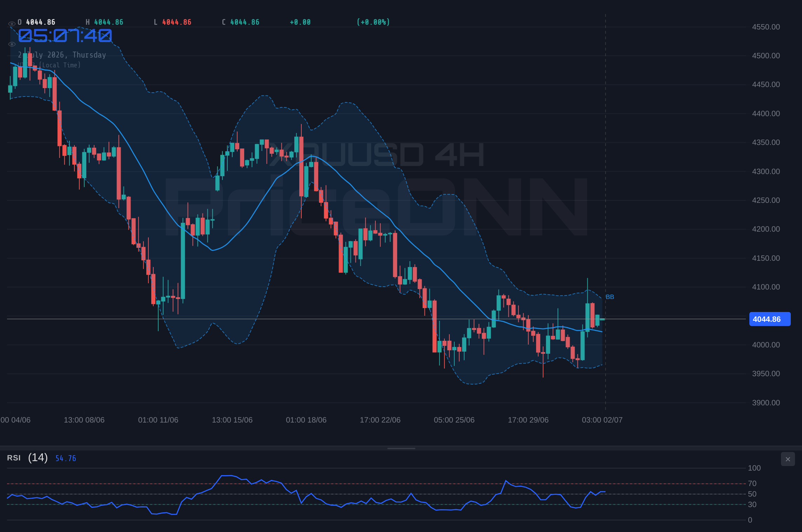
Task: Click the RSI scale label 70
Action: (752, 484)
